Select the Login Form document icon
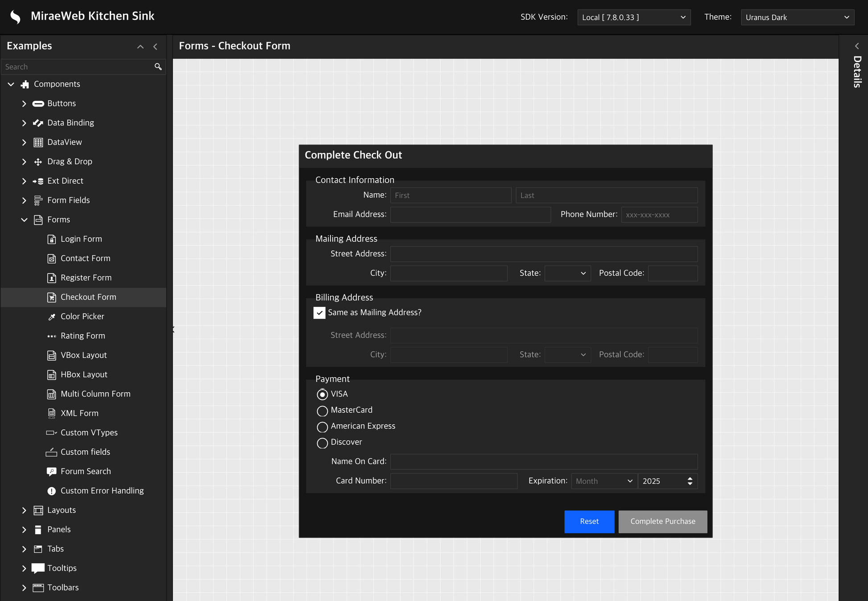868x601 pixels. point(52,239)
